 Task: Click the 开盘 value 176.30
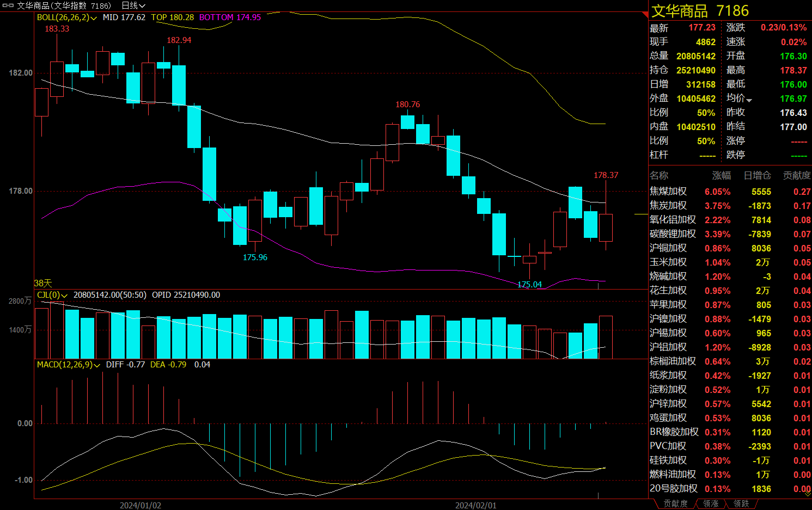(793, 56)
